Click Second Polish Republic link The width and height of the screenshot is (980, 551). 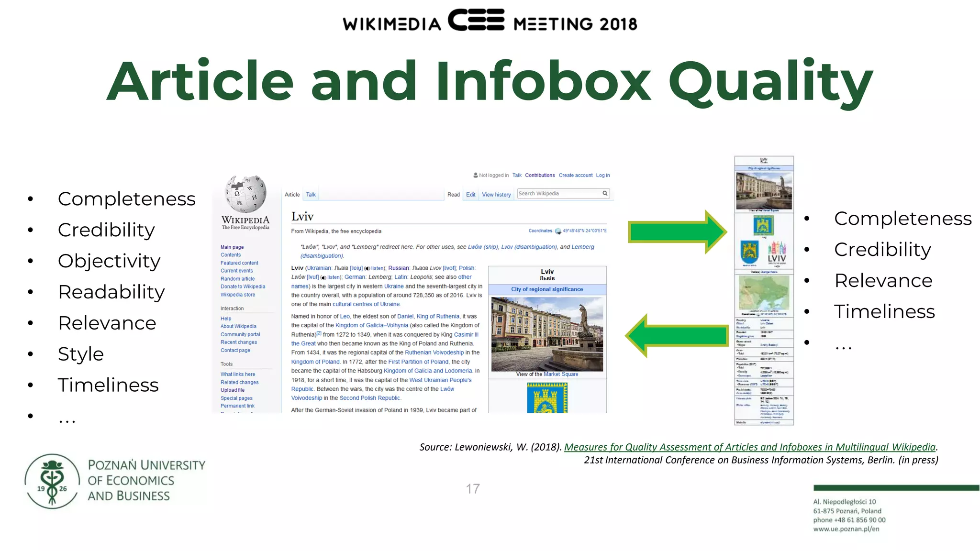pos(370,398)
